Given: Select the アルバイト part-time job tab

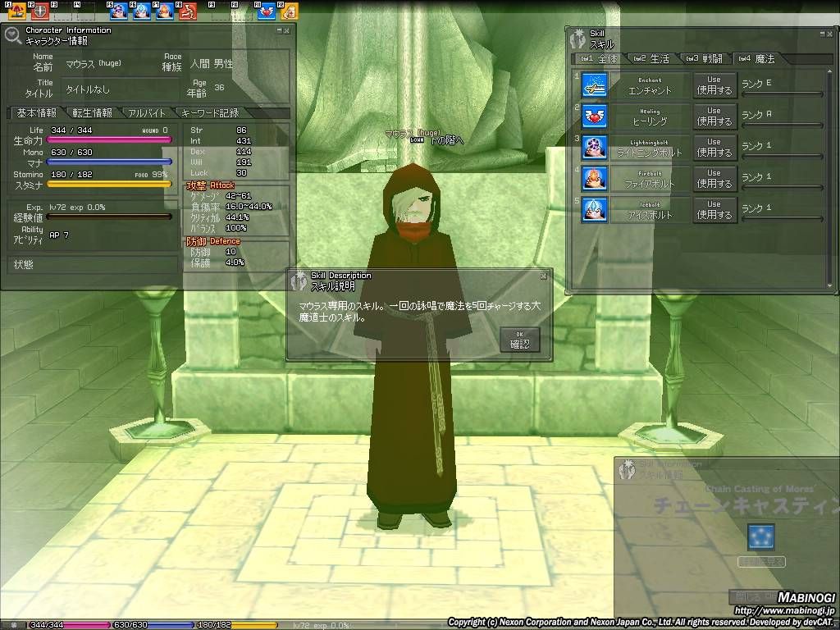Looking at the screenshot, I should tap(148, 113).
